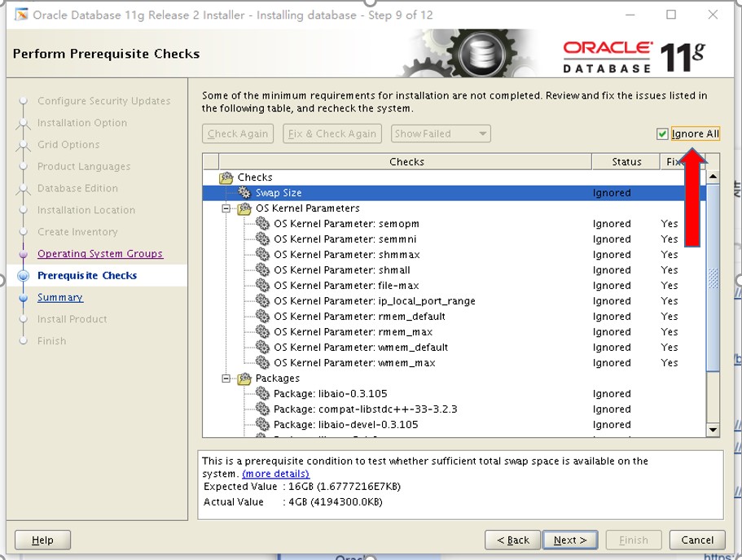Viewport: 742px width, 560px height.
Task: Click the Packages folder icon
Action: click(244, 378)
